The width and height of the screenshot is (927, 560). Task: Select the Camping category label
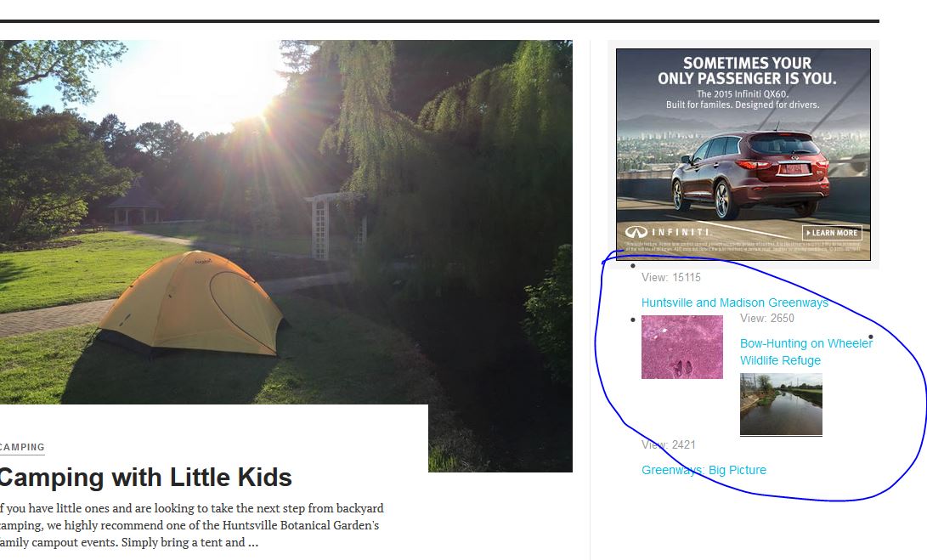click(x=22, y=447)
